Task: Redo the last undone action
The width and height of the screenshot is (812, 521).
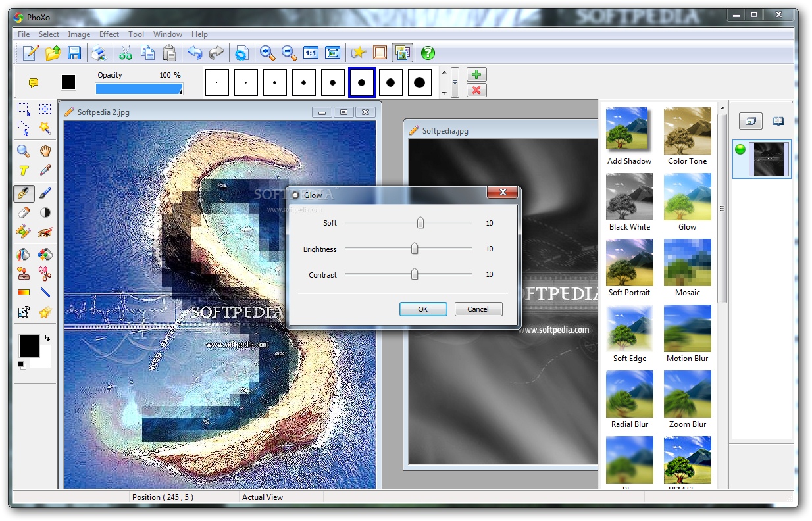Action: (x=216, y=53)
